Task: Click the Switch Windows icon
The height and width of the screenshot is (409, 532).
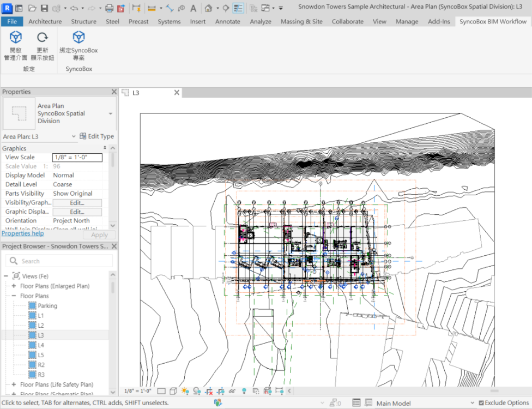Action: 265,8
